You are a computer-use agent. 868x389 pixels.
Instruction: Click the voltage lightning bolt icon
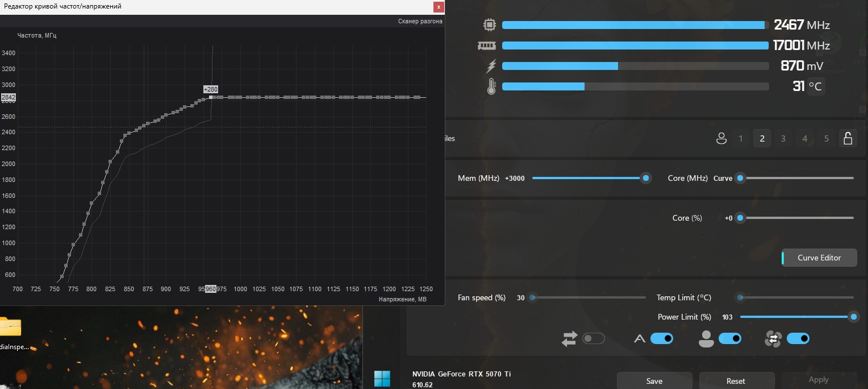pos(491,66)
